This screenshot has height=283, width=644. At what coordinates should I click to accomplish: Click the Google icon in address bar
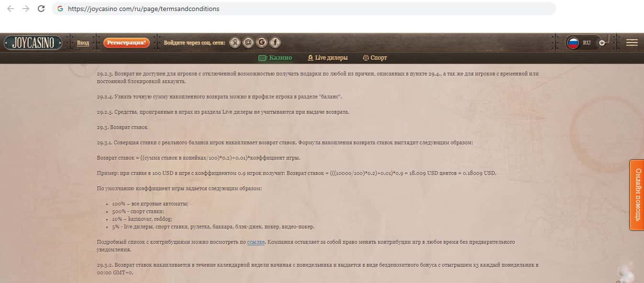coord(60,9)
